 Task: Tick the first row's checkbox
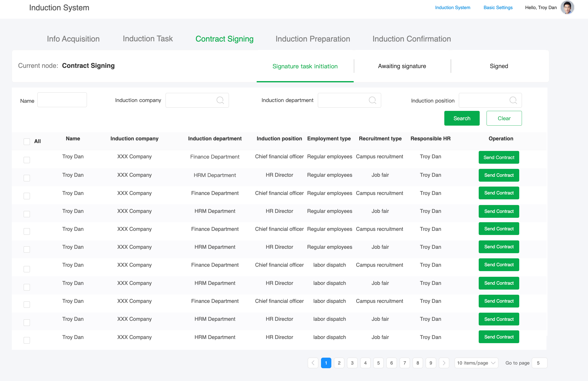click(x=27, y=160)
